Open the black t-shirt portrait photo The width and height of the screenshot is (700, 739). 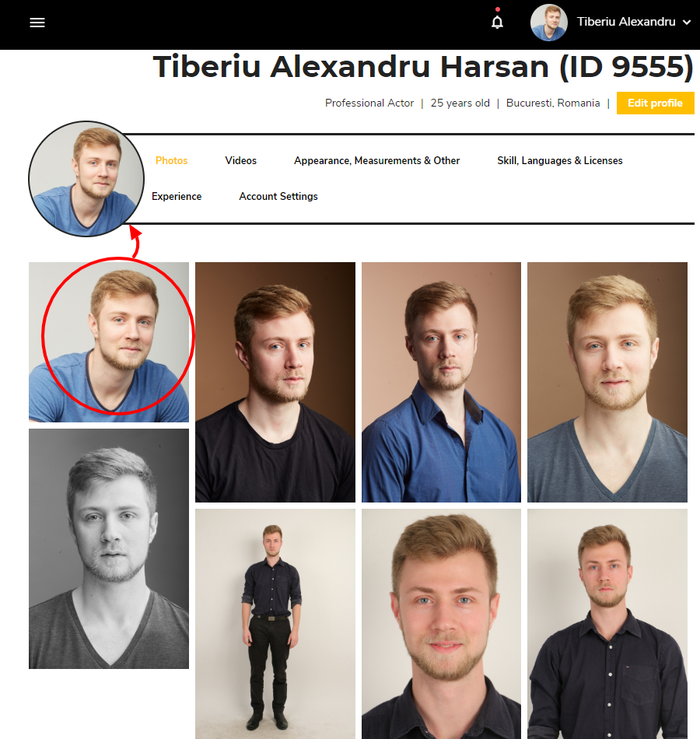(x=275, y=382)
